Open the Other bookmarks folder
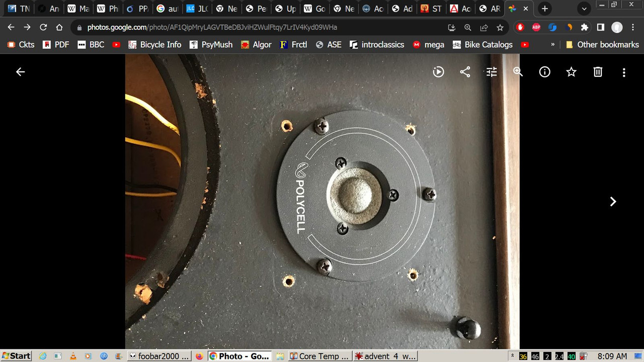644x362 pixels. click(x=602, y=45)
